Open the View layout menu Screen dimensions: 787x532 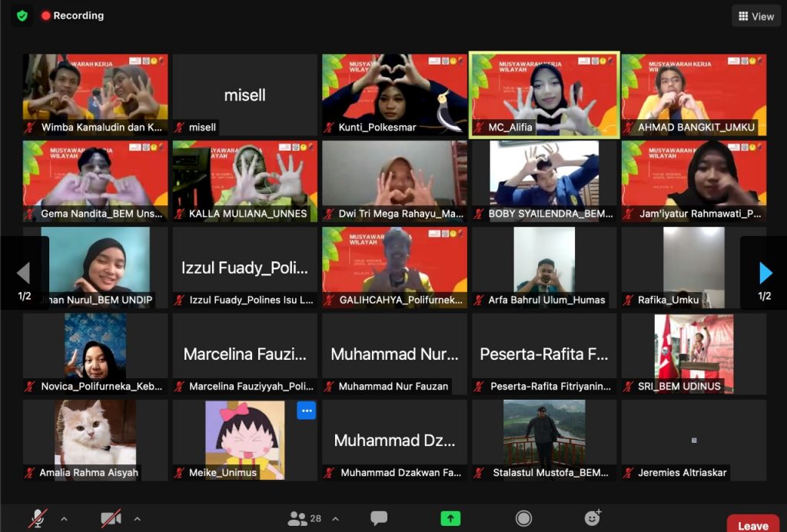[x=756, y=16]
